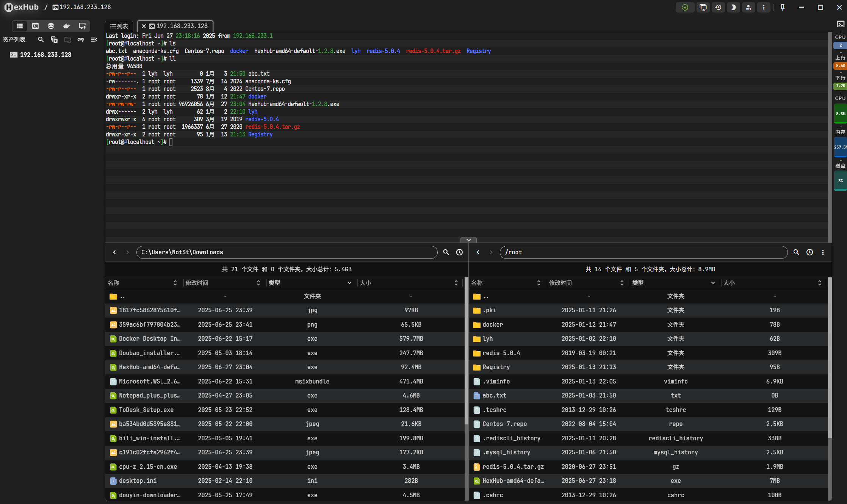Toggle pin window on top
The width and height of the screenshot is (847, 504).
(783, 7)
